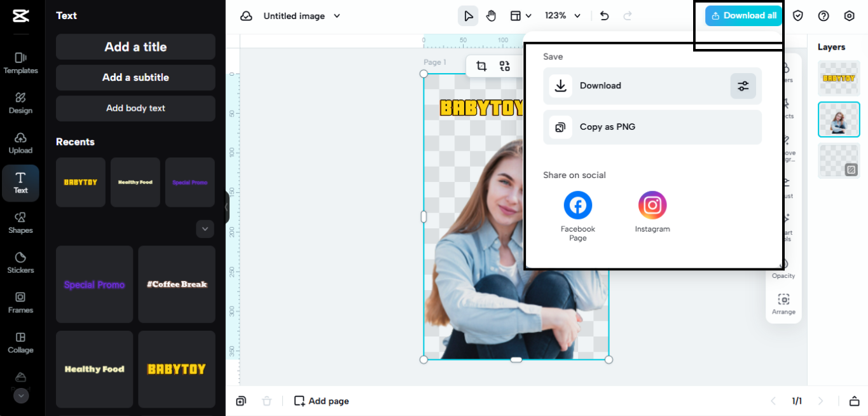The width and height of the screenshot is (868, 416).
Task: Go to next page arrow
Action: (x=820, y=401)
